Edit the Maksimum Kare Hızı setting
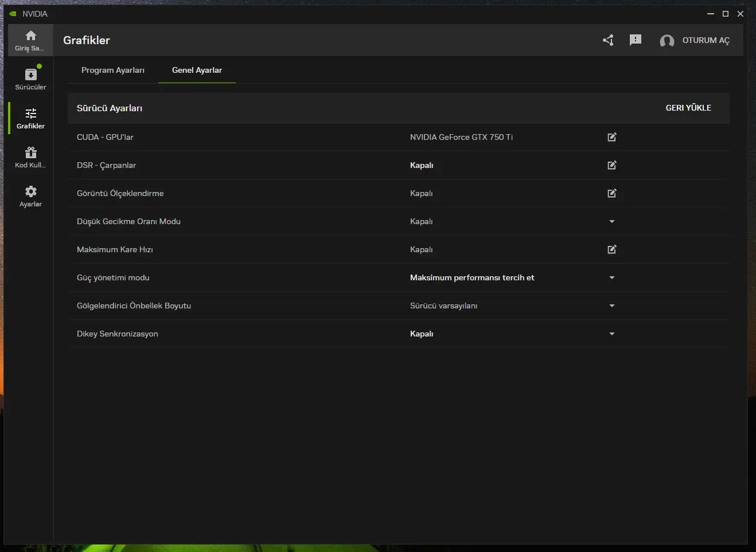 tap(612, 249)
